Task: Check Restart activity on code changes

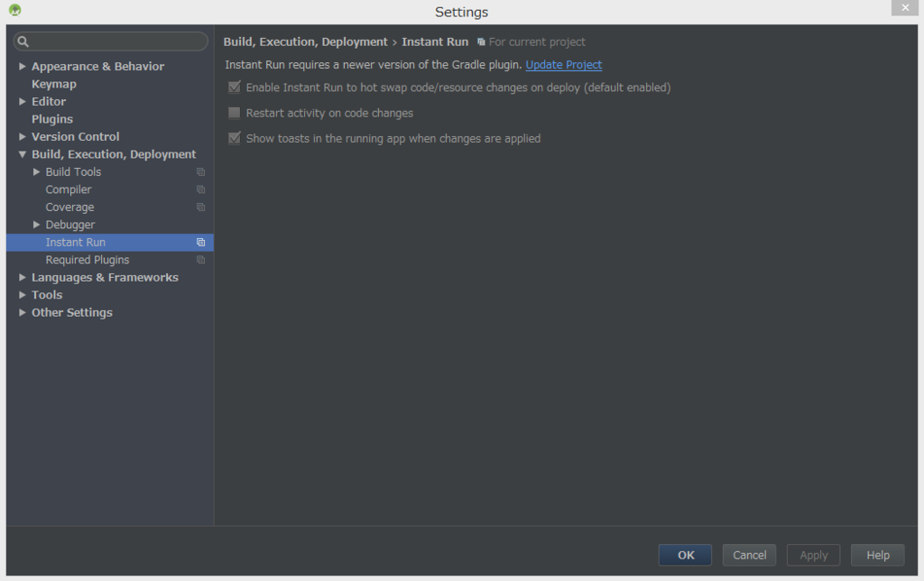Action: click(234, 113)
